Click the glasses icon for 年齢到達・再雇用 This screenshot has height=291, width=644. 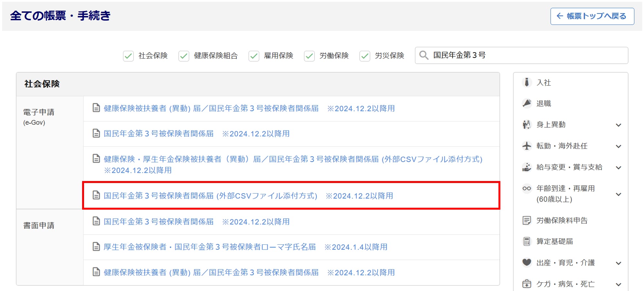[526, 188]
